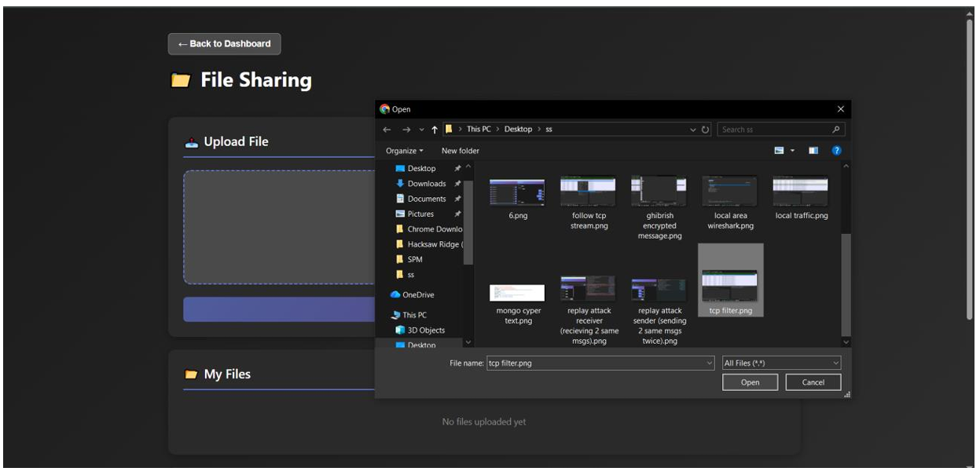980x475 pixels.
Task: Open 3D Objects in the sidebar
Action: pyautogui.click(x=426, y=331)
